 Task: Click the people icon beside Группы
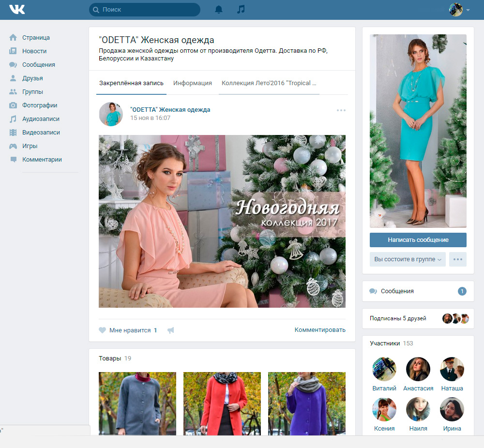click(13, 92)
